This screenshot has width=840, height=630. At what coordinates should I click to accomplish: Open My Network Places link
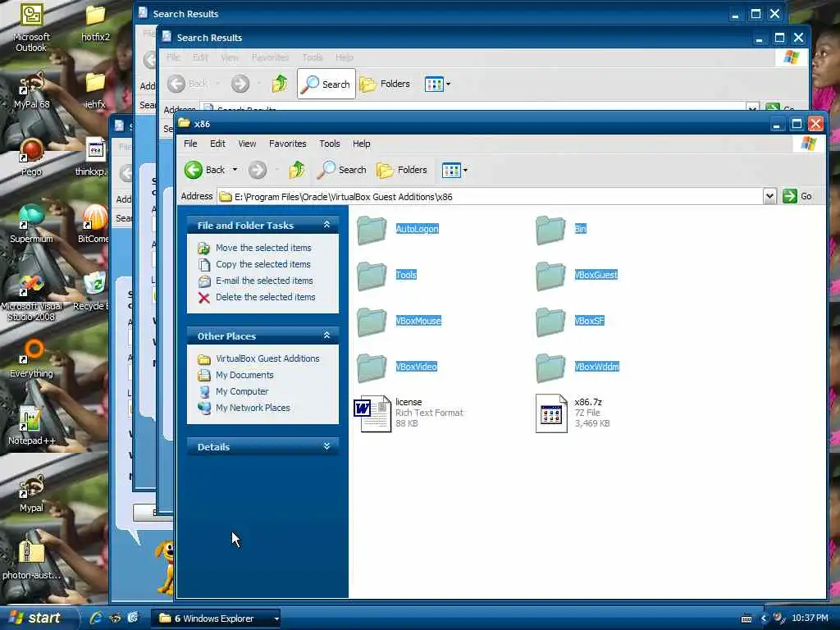(x=253, y=408)
